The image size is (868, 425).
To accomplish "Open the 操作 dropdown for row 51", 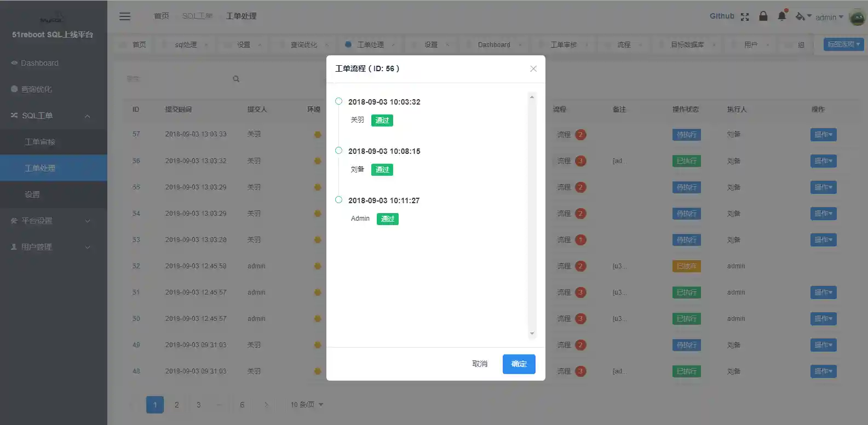I will pos(824,292).
